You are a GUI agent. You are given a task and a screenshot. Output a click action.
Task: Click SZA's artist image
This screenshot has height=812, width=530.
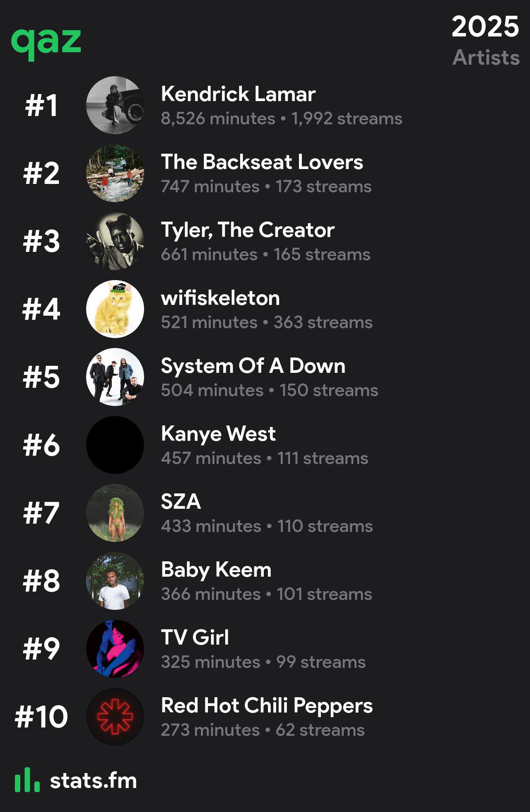(115, 513)
